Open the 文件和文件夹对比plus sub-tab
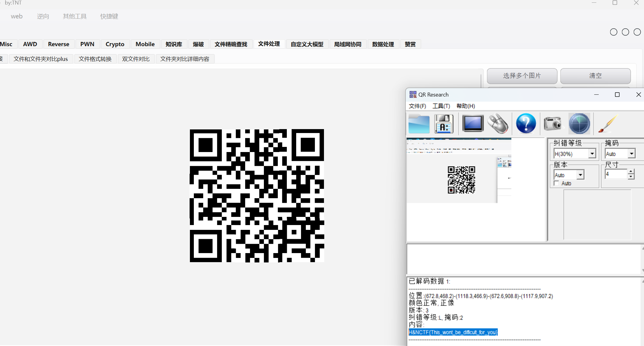 [x=41, y=59]
